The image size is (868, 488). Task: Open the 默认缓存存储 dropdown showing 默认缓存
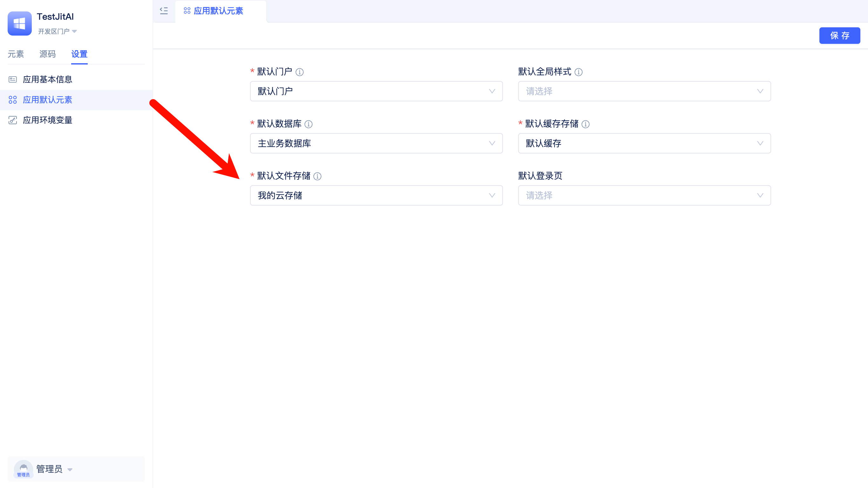[644, 143]
